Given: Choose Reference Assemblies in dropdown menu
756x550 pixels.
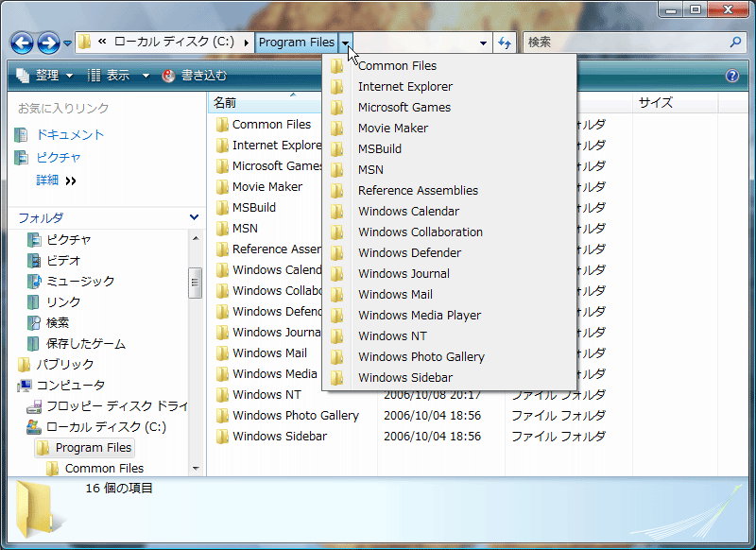Looking at the screenshot, I should 450,190.
